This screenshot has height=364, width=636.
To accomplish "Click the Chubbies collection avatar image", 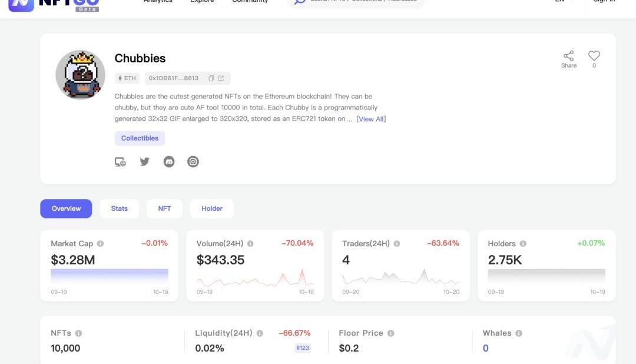I will tap(80, 75).
